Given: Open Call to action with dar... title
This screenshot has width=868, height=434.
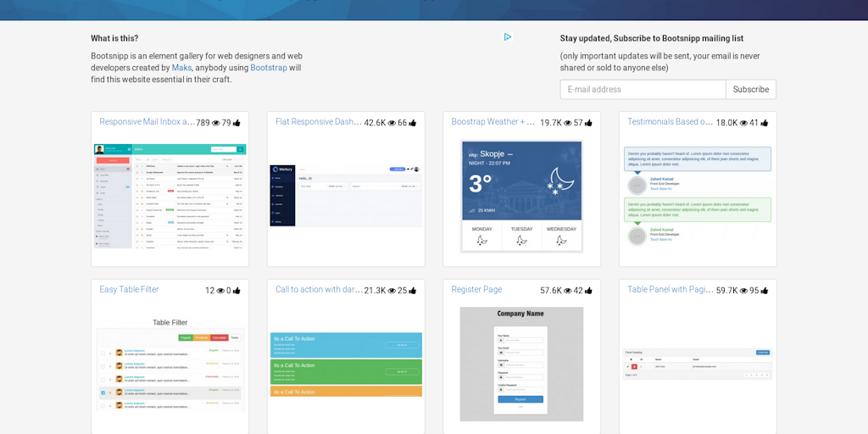Looking at the screenshot, I should point(319,290).
